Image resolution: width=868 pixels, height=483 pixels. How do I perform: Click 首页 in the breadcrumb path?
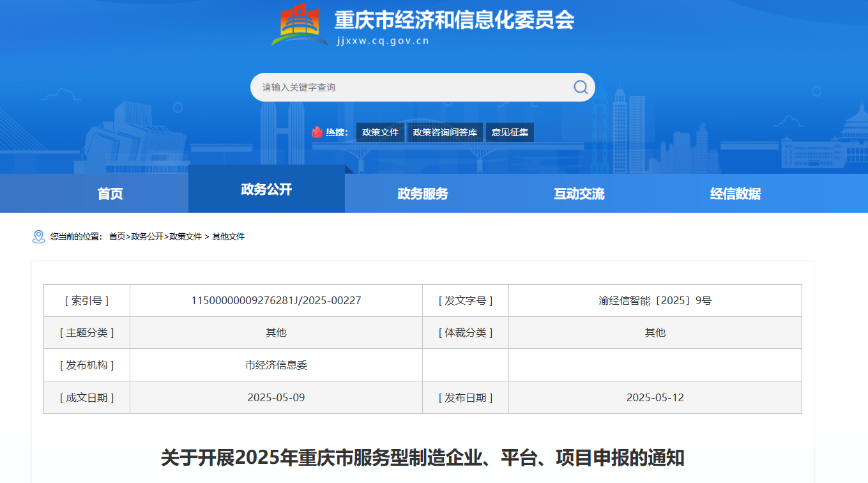pyautogui.click(x=117, y=236)
